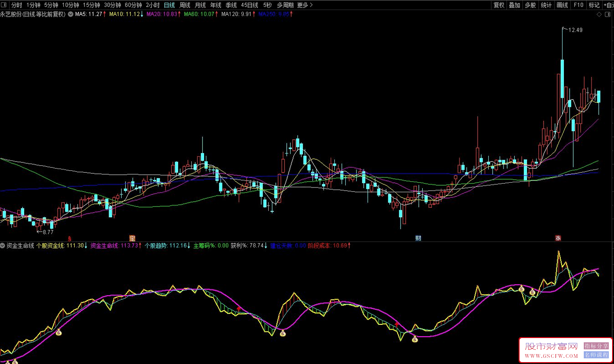
Task: Click the 12.49 high price marker
Action: pyautogui.click(x=575, y=30)
